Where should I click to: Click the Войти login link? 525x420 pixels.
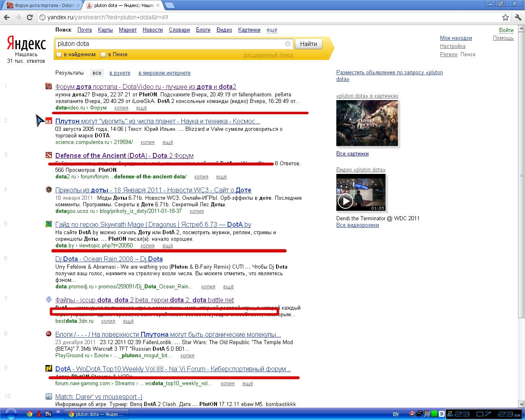pos(506,30)
